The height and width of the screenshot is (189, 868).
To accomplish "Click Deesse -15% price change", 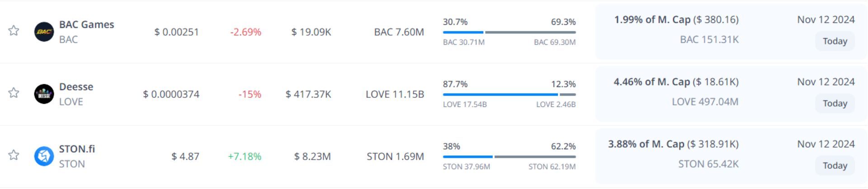I will (x=250, y=94).
